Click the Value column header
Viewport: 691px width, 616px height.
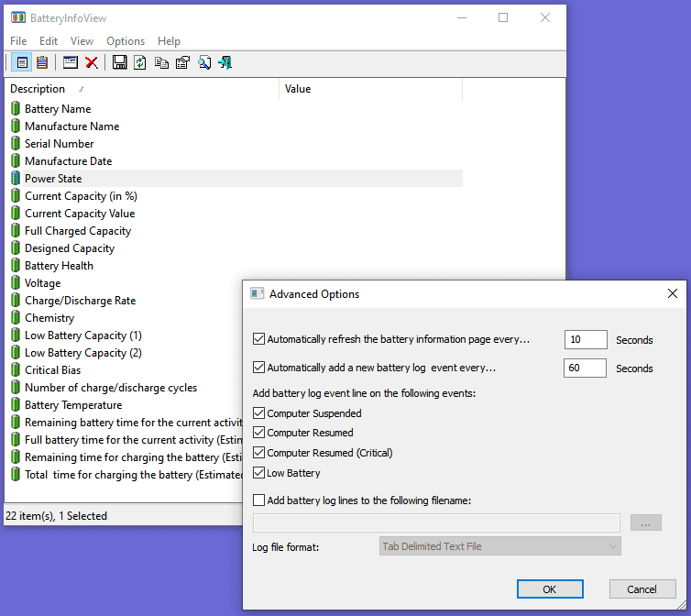pos(370,89)
